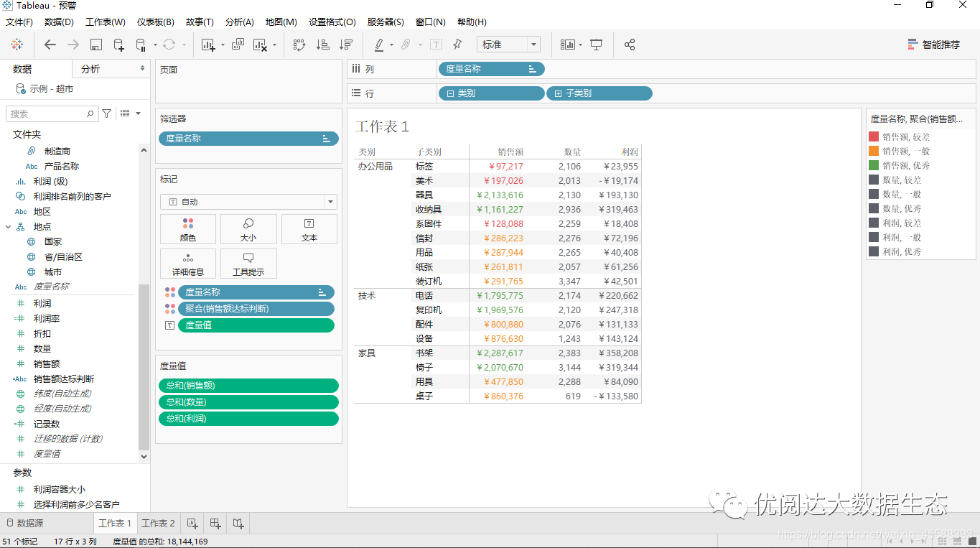Click the undo back arrow
Image resolution: width=980 pixels, height=548 pixels.
(x=50, y=45)
